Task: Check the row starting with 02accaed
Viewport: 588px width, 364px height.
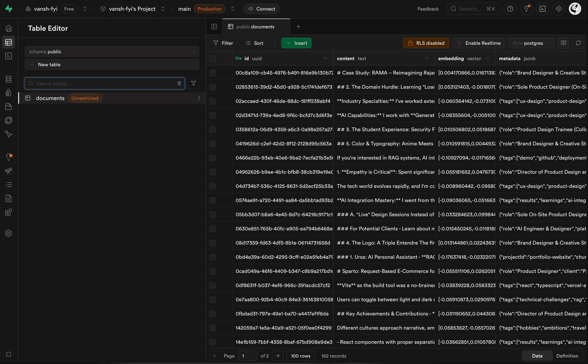Action: coord(213,101)
